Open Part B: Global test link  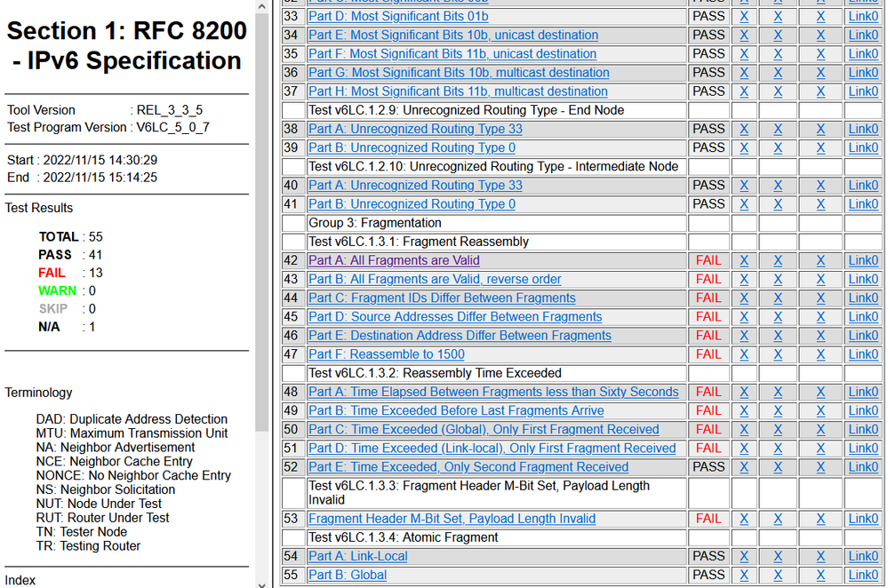point(348,575)
